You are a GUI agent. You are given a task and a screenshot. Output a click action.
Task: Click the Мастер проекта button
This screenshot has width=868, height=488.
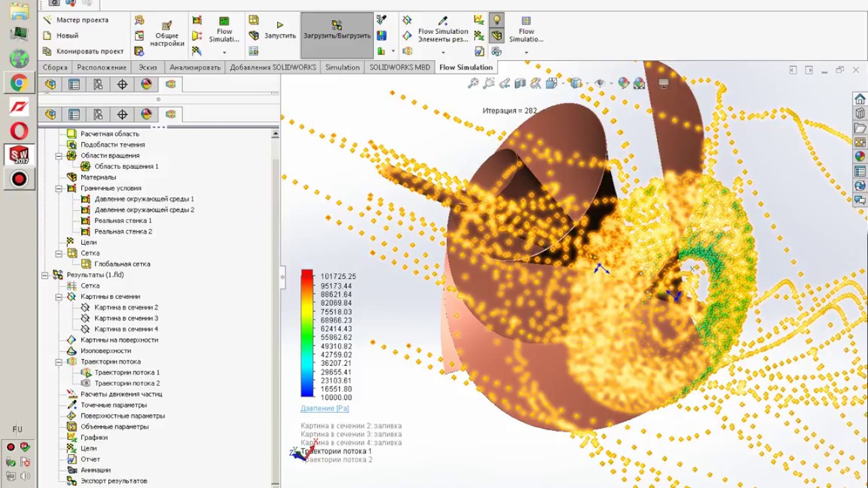[x=76, y=20]
